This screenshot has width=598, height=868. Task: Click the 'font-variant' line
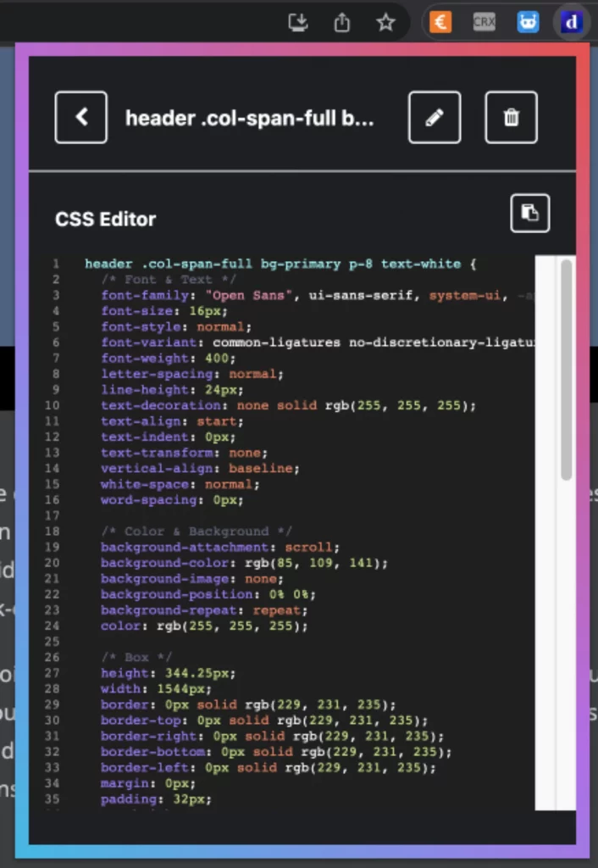pos(318,342)
